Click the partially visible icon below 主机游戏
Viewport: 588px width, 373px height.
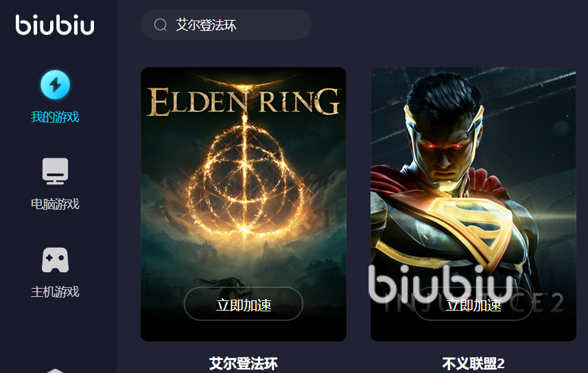point(55,370)
